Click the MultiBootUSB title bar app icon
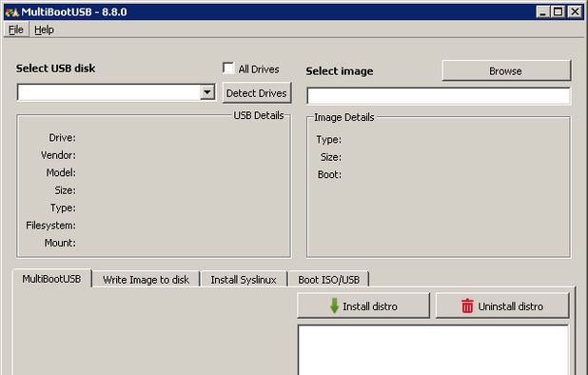The height and width of the screenshot is (375, 588). pyautogui.click(x=12, y=12)
